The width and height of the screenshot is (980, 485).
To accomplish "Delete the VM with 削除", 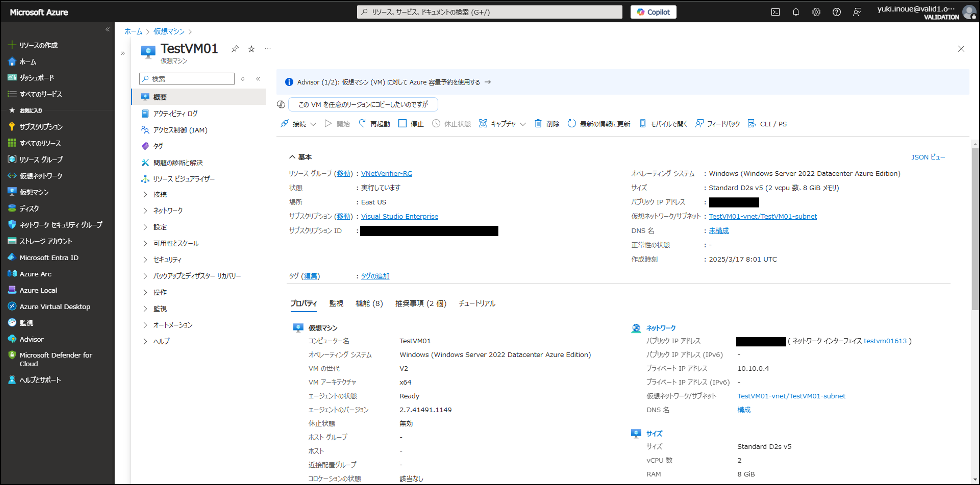I will (x=547, y=124).
